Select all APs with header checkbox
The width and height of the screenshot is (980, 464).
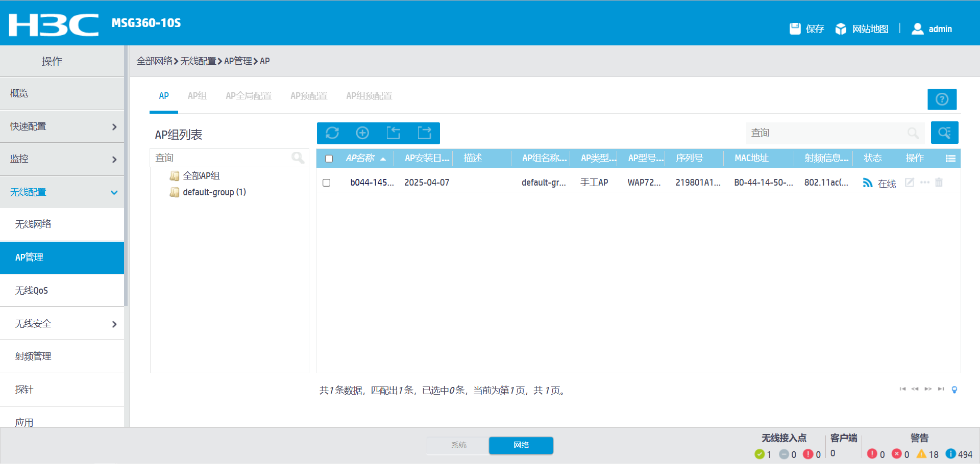click(x=329, y=159)
